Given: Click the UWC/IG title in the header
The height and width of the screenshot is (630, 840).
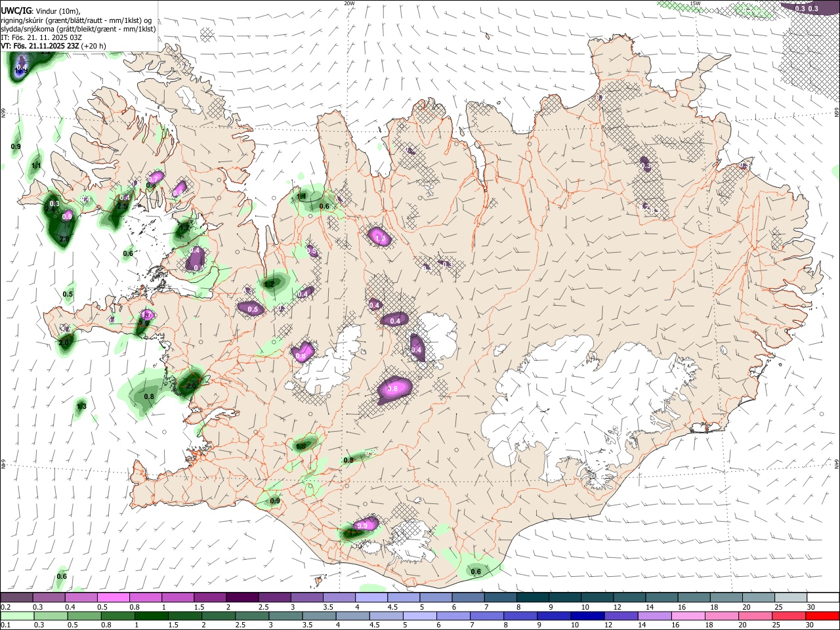Looking at the screenshot, I should (x=16, y=11).
